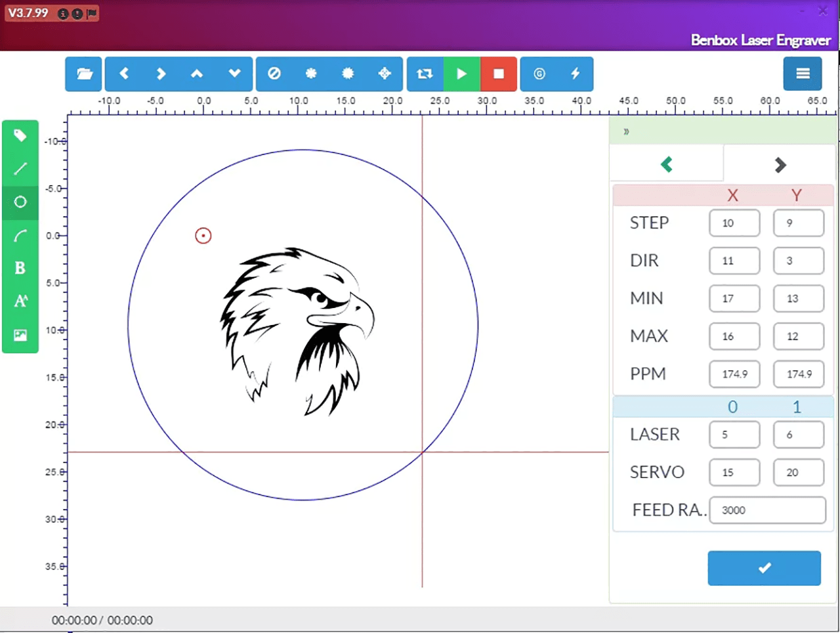Go to next settings page dark arrow

[x=780, y=165]
